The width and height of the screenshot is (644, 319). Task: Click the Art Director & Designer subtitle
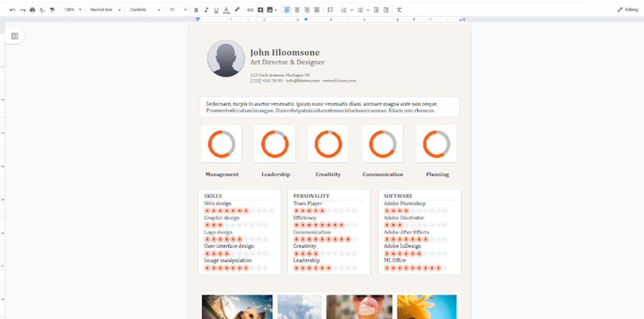(x=287, y=62)
